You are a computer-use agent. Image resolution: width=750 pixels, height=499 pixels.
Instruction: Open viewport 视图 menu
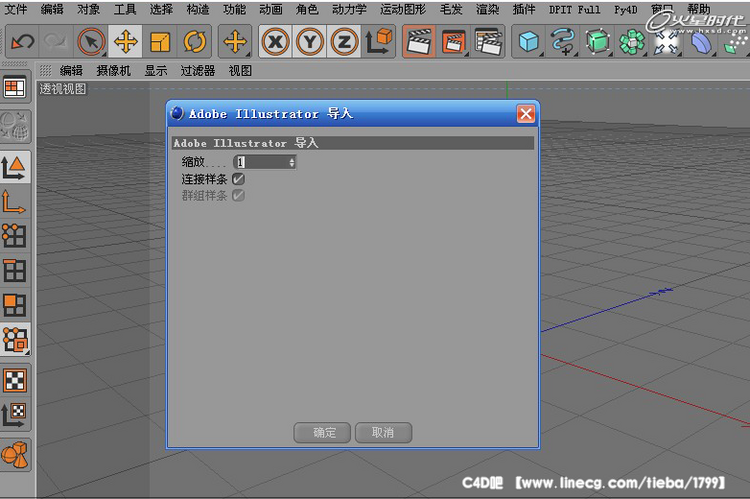[240, 71]
